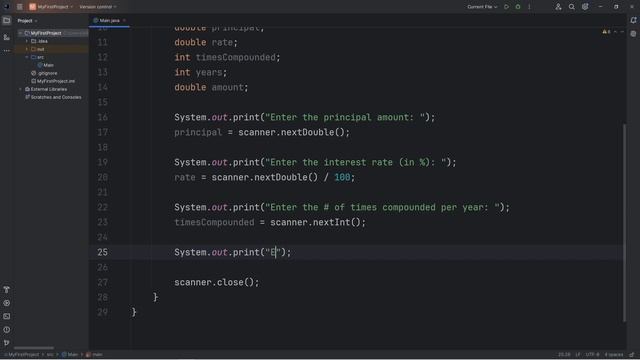Click project panel horizontal scrollbar
This screenshot has width=640, height=360.
click(x=33, y=348)
